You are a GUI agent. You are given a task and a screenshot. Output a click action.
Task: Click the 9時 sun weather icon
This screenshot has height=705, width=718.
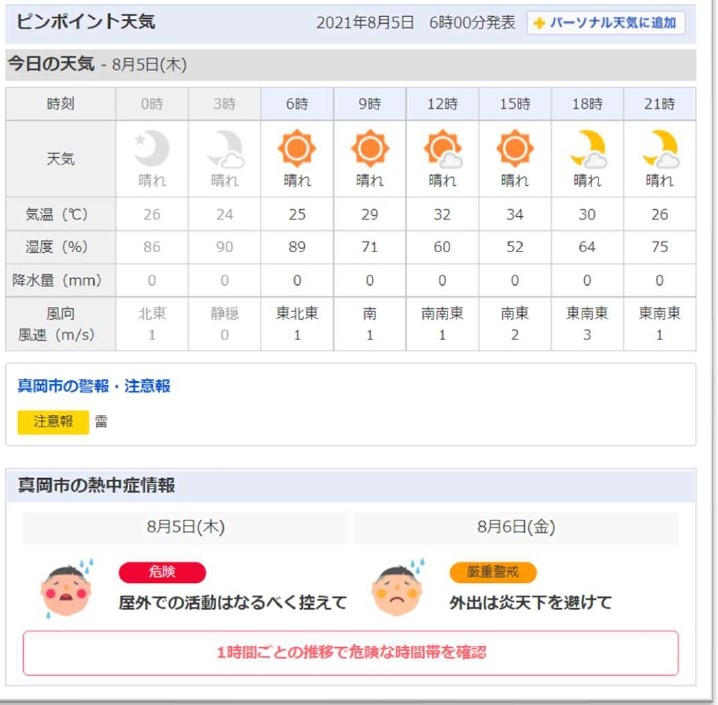click(x=370, y=149)
